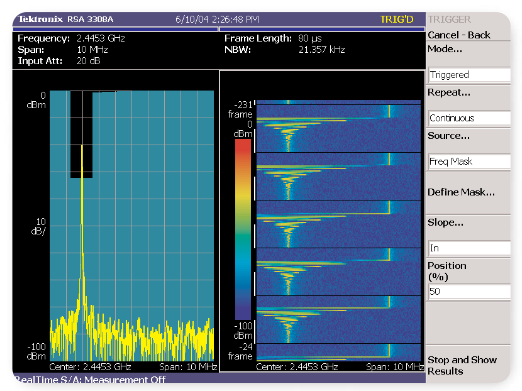Click the position field showing 50
The height and width of the screenshot is (391, 522).
[469, 292]
